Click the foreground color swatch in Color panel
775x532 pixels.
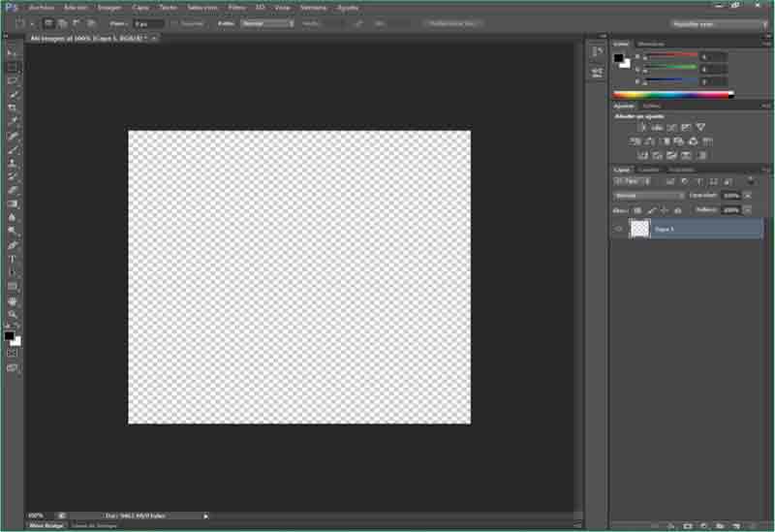(618, 57)
